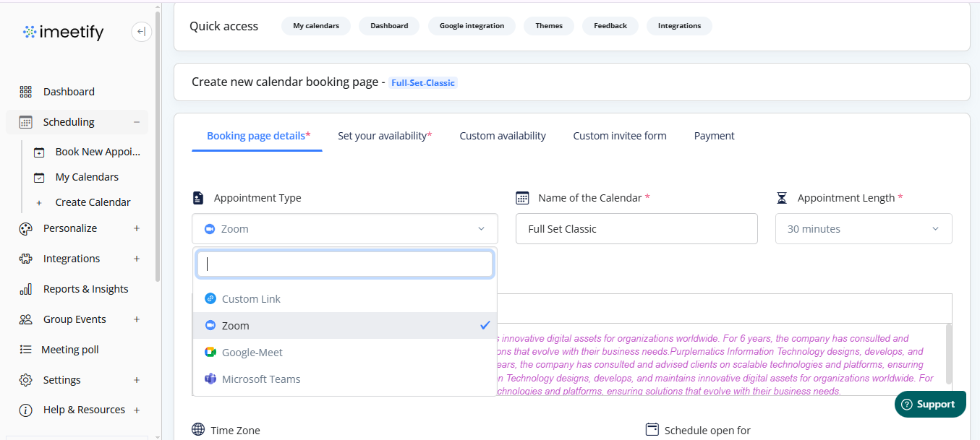
Task: Choose Microsoft Teams appointment type
Action: (260, 379)
